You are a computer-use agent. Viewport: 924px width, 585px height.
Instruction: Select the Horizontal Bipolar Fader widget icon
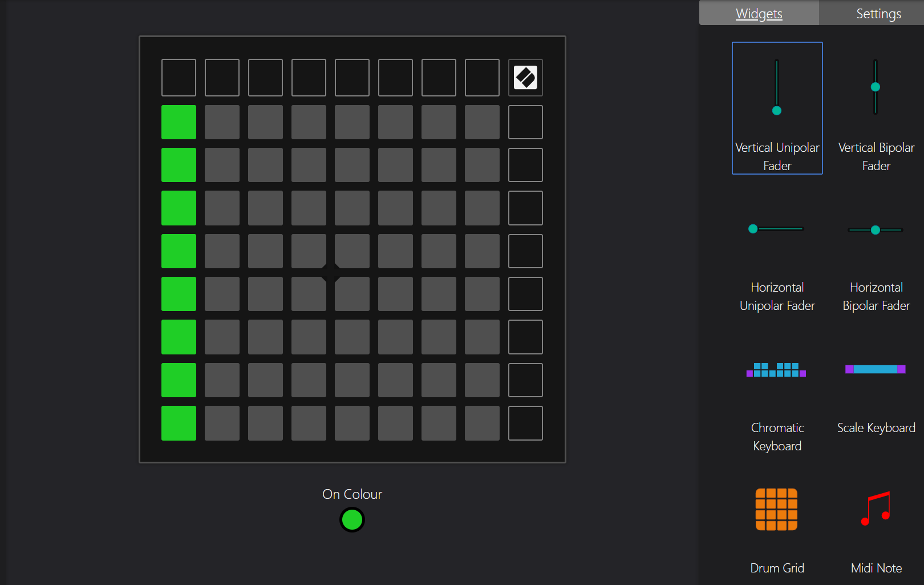click(875, 229)
